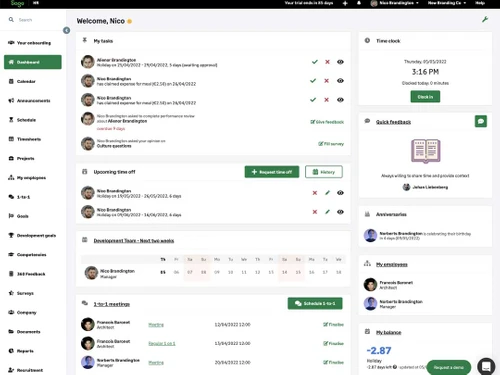This screenshot has width=500, height=375.
Task: Collapse the sidebar with the arrow button
Action: point(67,31)
